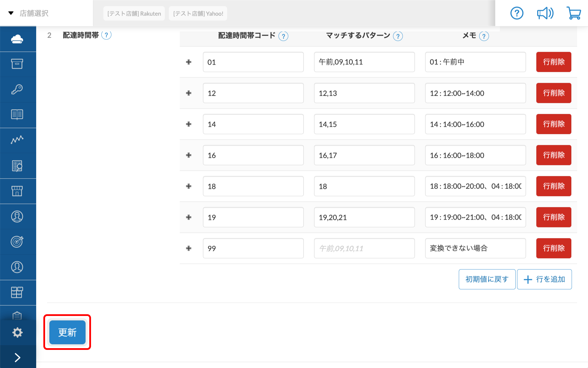Click drag handle of row 01
588x368 pixels.
coord(189,62)
